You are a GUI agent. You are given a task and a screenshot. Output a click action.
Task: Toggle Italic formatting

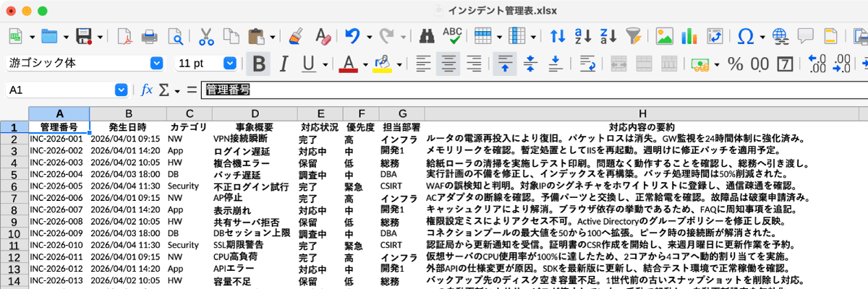click(284, 64)
